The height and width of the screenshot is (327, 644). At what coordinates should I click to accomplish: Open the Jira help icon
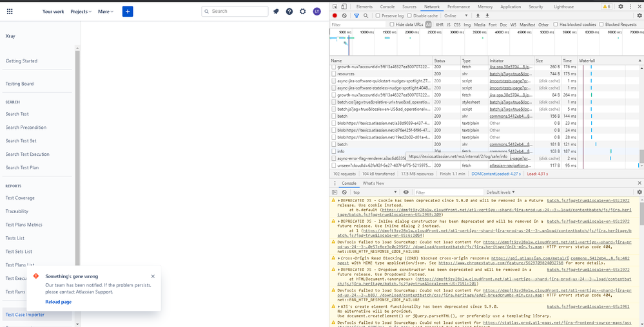click(x=289, y=12)
